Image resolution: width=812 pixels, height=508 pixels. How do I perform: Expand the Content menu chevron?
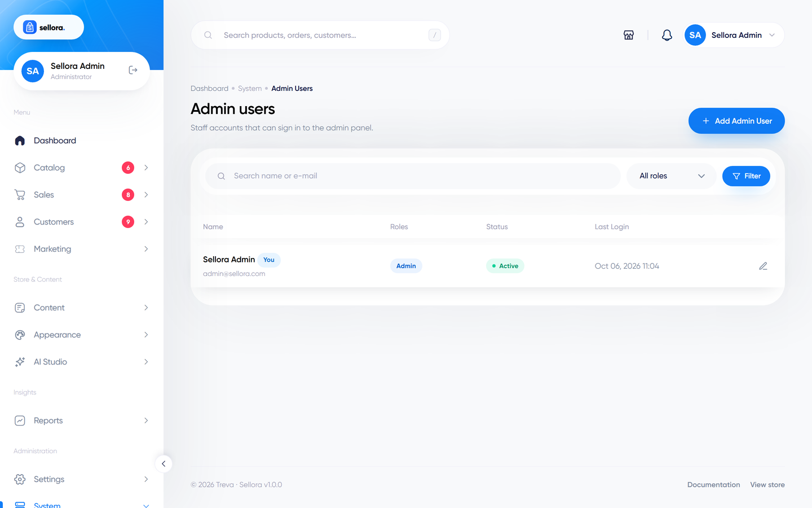(x=146, y=308)
